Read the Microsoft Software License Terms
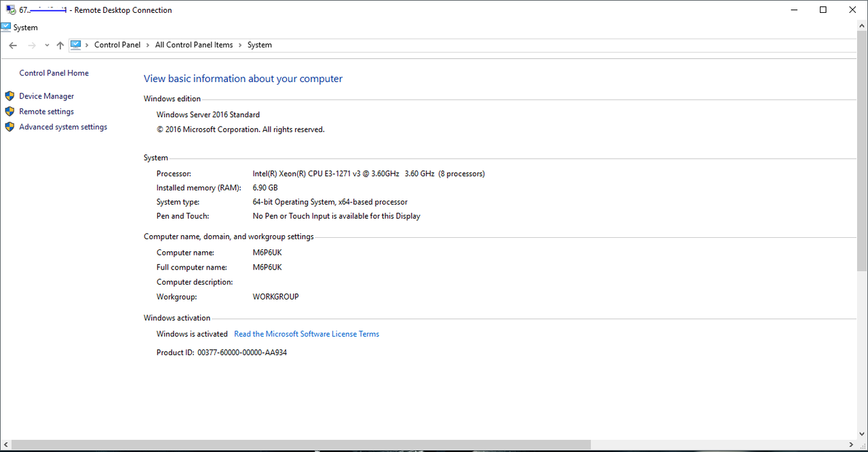Viewport: 868px width, 452px height. [307, 334]
